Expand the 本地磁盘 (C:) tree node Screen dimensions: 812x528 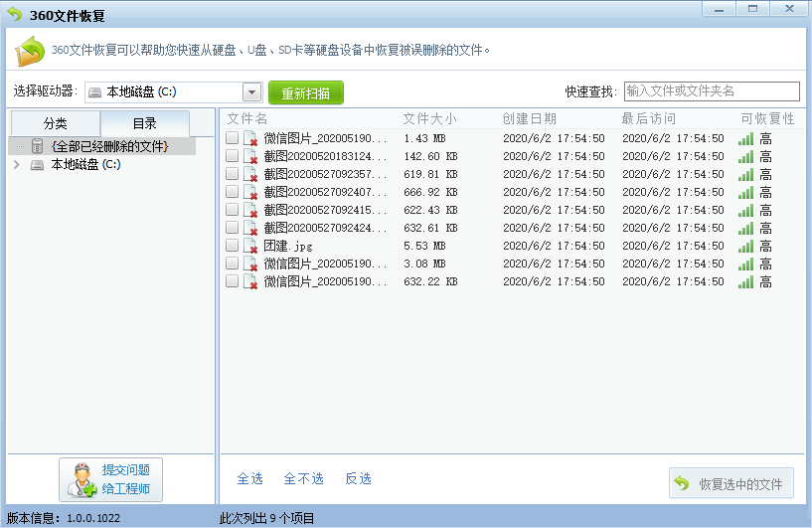pos(17,165)
